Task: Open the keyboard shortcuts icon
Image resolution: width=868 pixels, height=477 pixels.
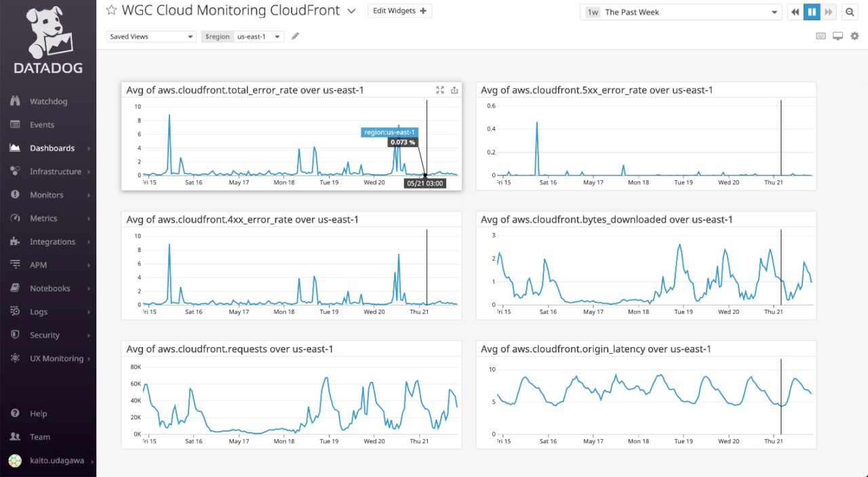Action: tap(821, 36)
